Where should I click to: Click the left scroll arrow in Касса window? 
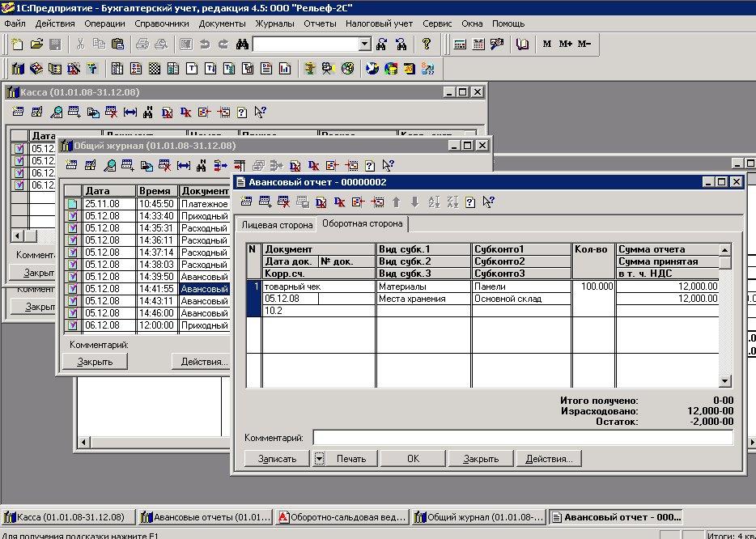coord(17,236)
